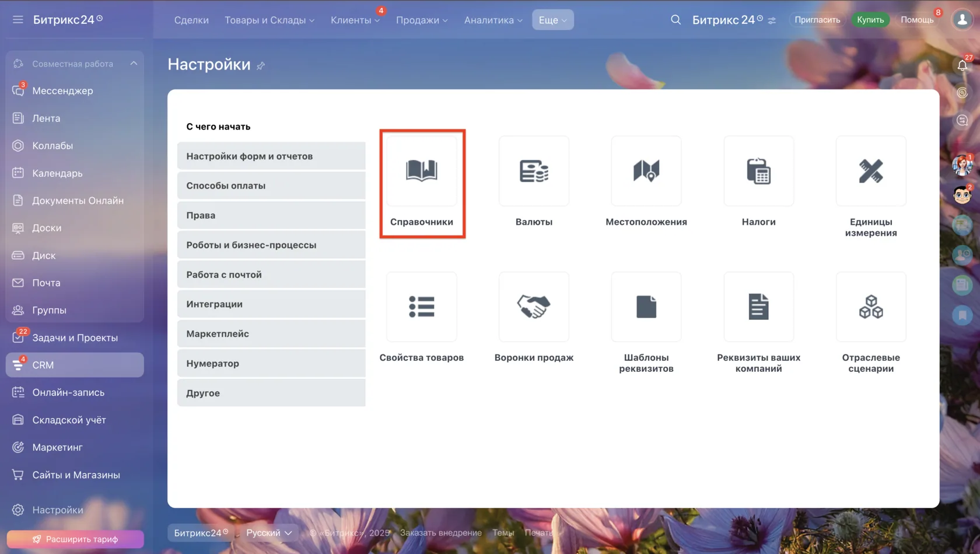Click the Расширить тариф button
980x554 pixels.
tap(75, 539)
